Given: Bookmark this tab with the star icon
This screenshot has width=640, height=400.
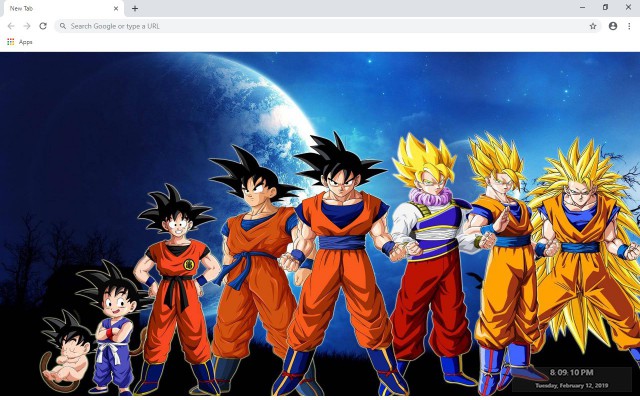Looking at the screenshot, I should 593,26.
